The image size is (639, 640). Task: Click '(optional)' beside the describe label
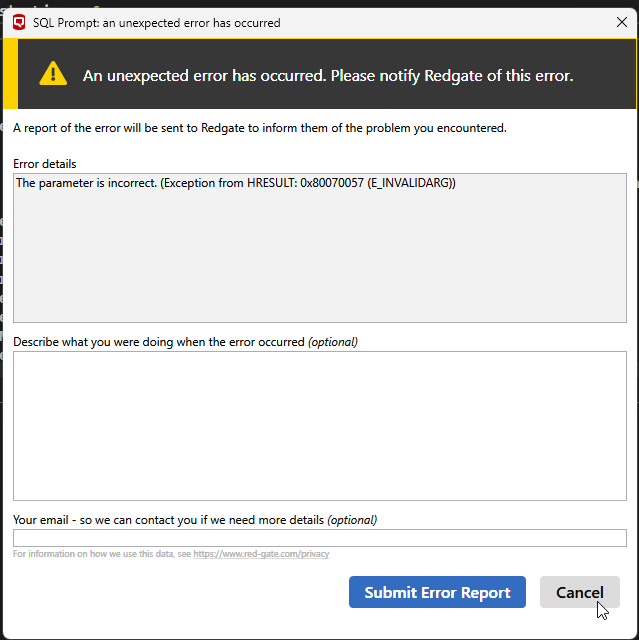(x=332, y=342)
